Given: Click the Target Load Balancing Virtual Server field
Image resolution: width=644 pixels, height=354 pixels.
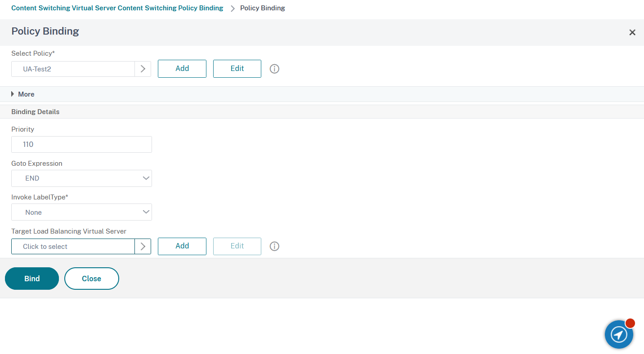Looking at the screenshot, I should (73, 246).
